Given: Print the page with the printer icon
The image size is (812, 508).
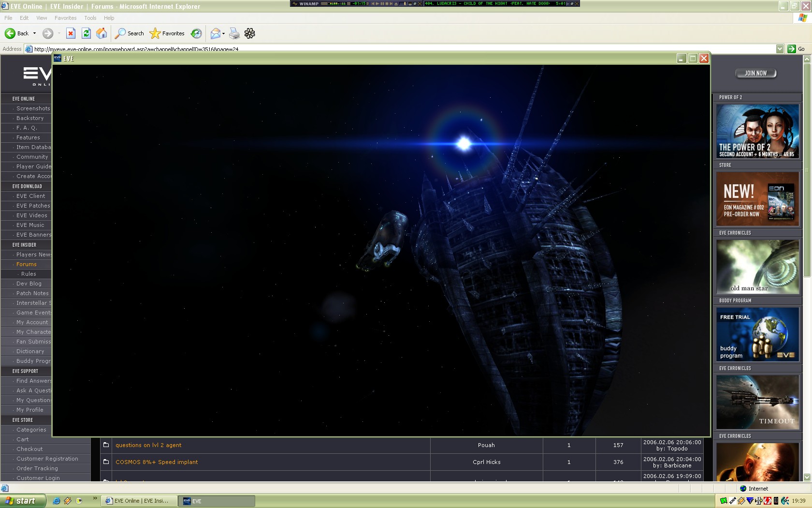Looking at the screenshot, I should 234,33.
